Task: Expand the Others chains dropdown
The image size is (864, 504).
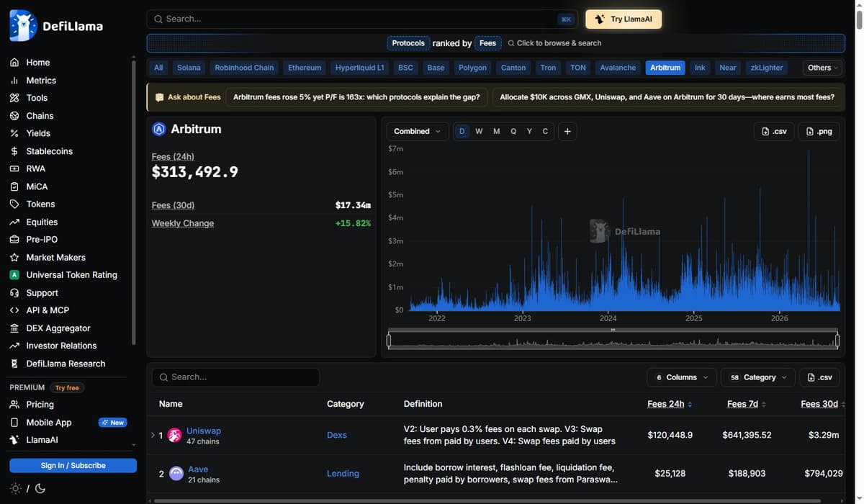Action: pos(823,68)
